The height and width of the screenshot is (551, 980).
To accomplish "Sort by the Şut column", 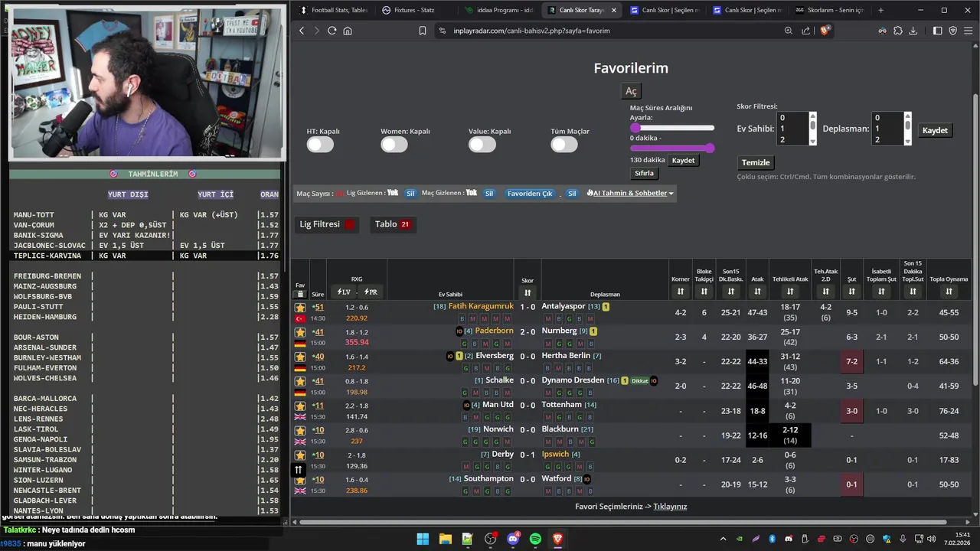I will pyautogui.click(x=851, y=292).
